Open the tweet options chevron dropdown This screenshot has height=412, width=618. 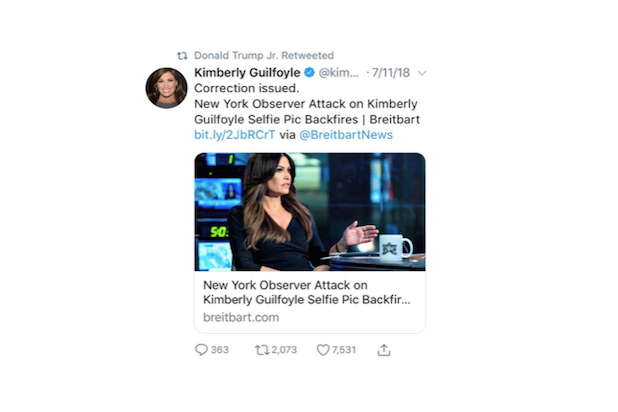click(422, 73)
